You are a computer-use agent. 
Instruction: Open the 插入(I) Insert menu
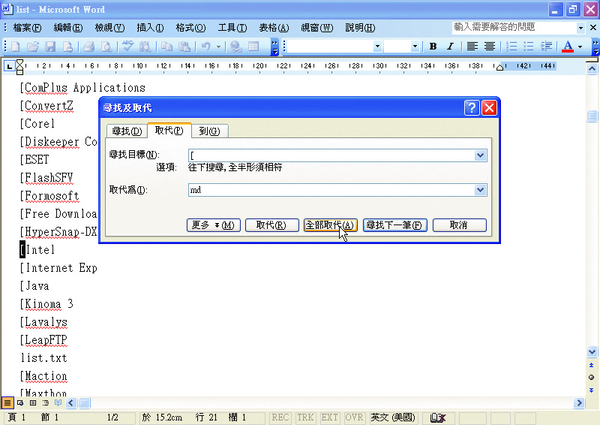pyautogui.click(x=150, y=28)
